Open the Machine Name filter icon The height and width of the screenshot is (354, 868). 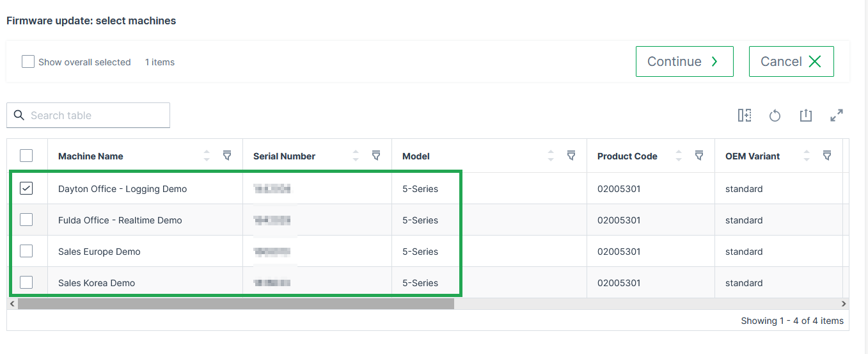pos(227,156)
